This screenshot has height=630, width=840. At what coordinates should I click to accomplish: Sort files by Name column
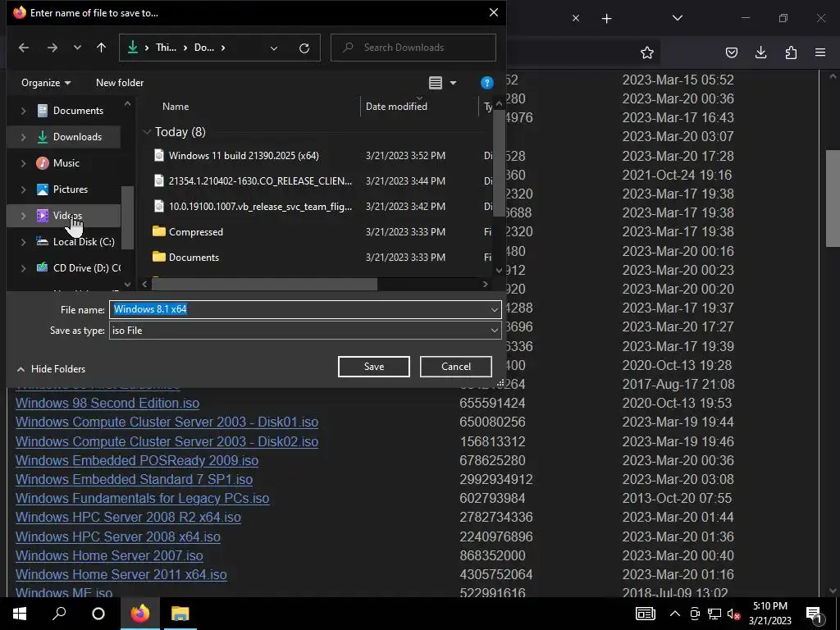coord(176,107)
